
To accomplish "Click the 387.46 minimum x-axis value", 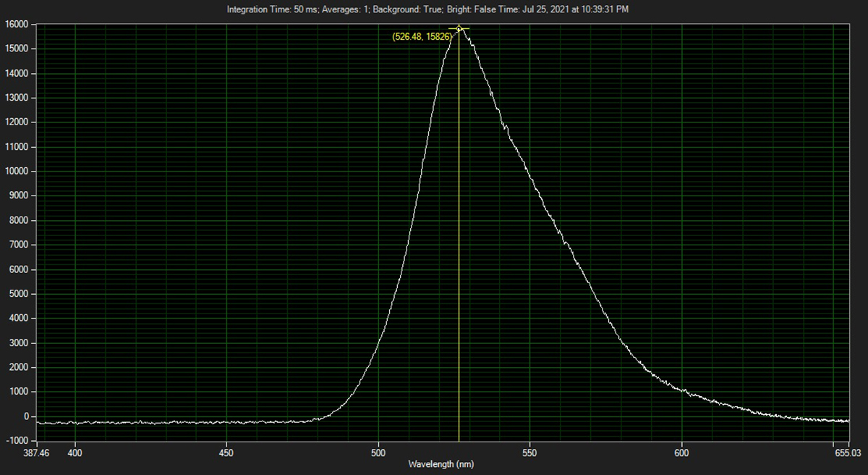I will (x=36, y=453).
